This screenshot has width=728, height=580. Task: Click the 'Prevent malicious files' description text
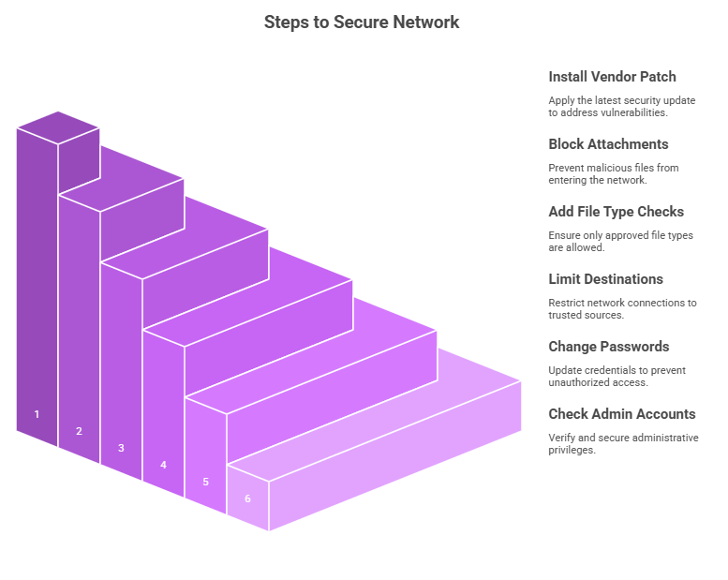(x=614, y=173)
